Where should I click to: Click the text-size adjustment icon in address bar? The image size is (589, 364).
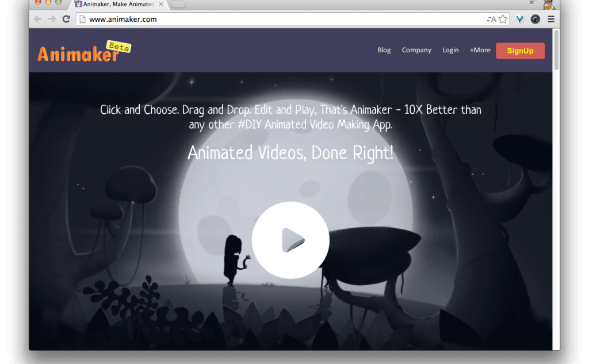[492, 18]
